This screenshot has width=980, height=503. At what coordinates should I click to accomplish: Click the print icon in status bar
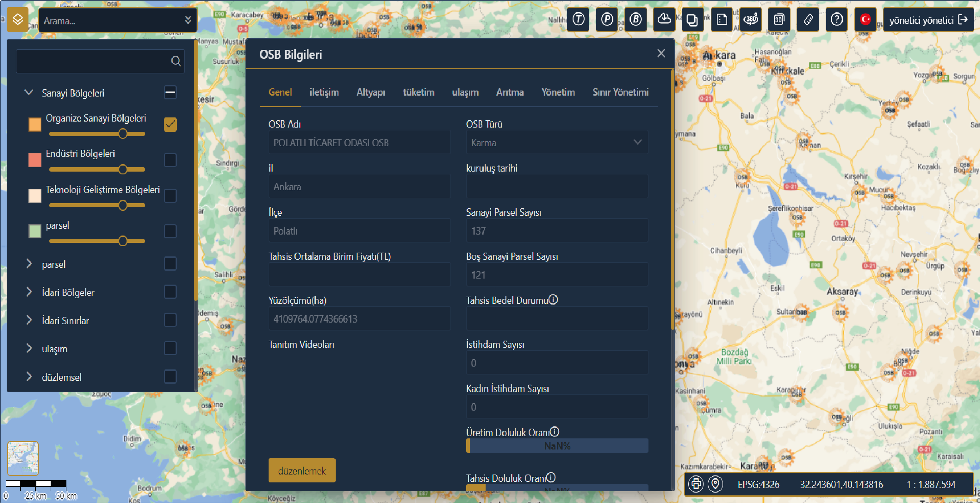(x=696, y=484)
